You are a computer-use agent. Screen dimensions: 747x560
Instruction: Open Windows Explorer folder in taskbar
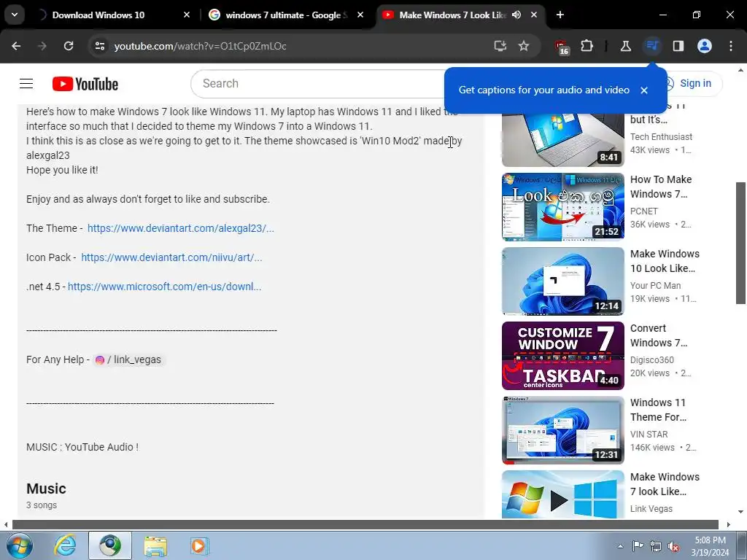(x=155, y=545)
